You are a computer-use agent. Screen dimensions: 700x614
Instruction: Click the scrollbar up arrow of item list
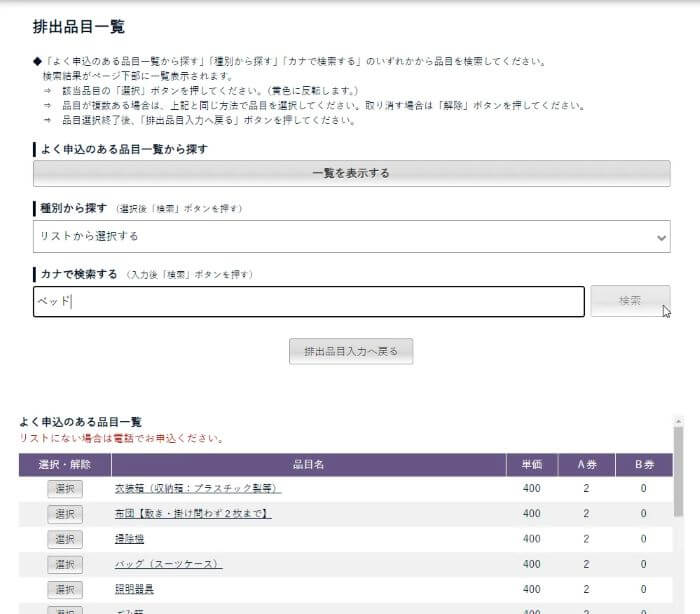tap(678, 421)
